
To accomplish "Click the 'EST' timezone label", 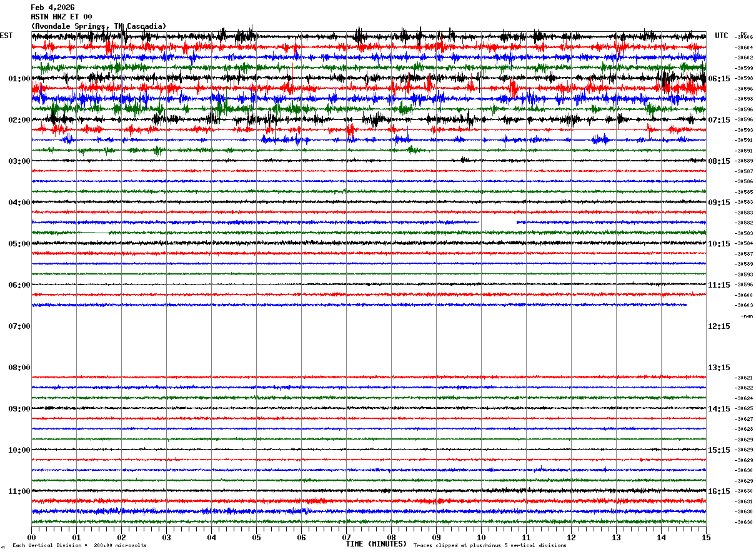I will (6, 36).
